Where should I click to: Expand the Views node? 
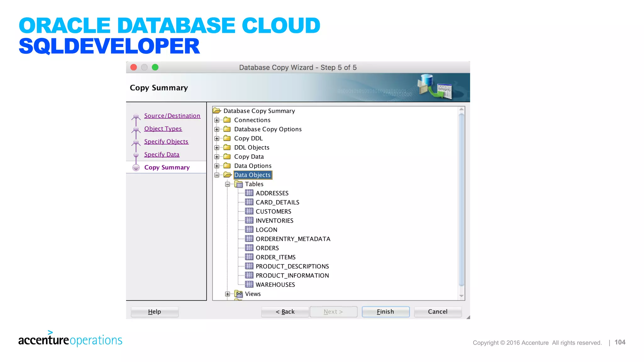click(x=227, y=294)
